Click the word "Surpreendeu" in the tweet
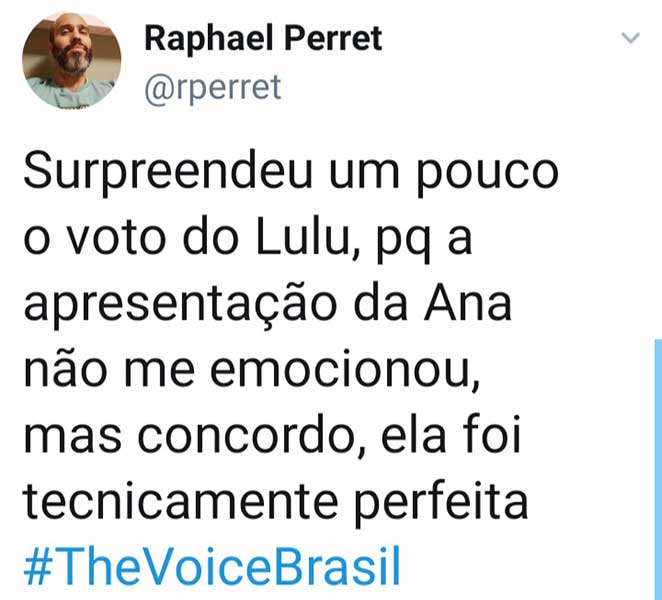Image resolution: width=662 pixels, height=600 pixels. (160, 173)
